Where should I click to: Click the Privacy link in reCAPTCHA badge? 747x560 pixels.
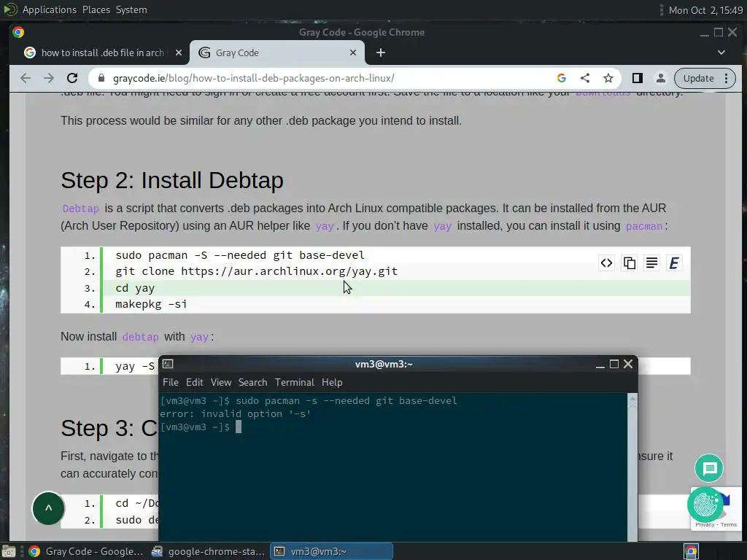click(x=705, y=524)
